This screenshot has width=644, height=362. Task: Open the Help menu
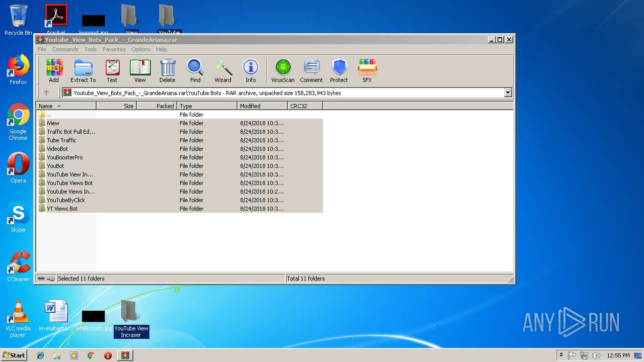click(x=161, y=49)
